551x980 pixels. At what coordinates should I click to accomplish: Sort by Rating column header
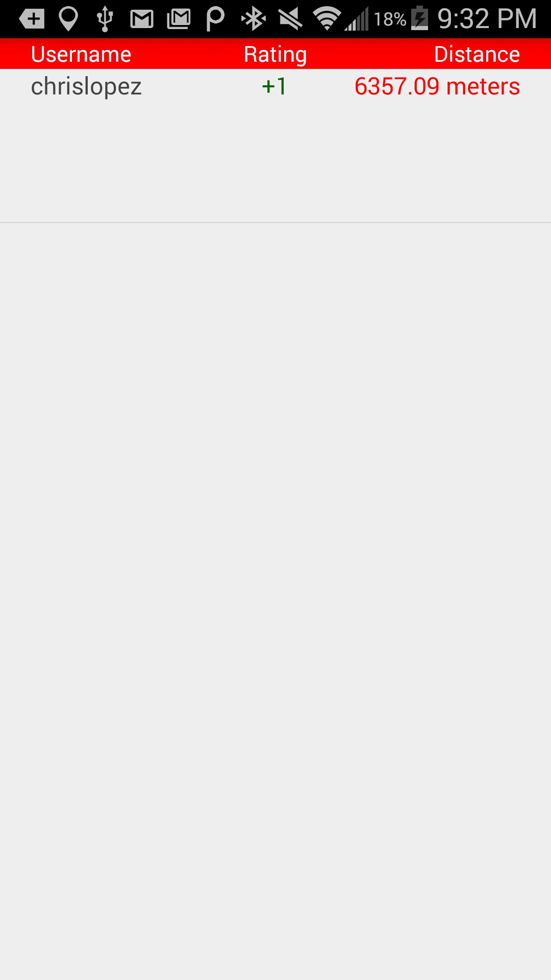(275, 55)
